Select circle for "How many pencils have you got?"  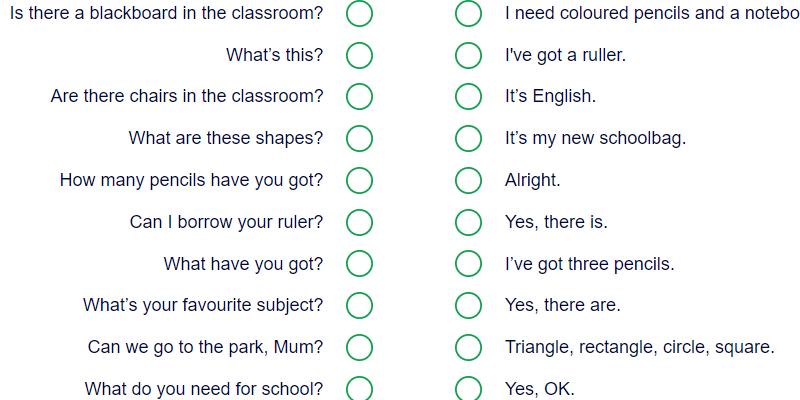pyautogui.click(x=360, y=180)
